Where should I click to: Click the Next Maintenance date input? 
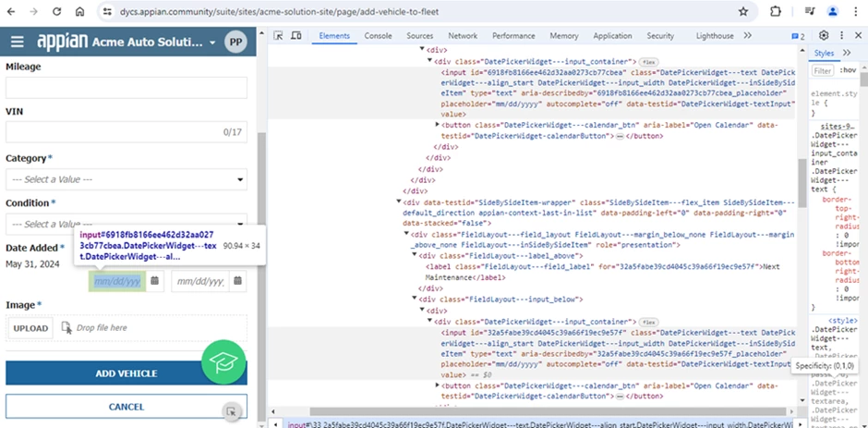point(200,281)
